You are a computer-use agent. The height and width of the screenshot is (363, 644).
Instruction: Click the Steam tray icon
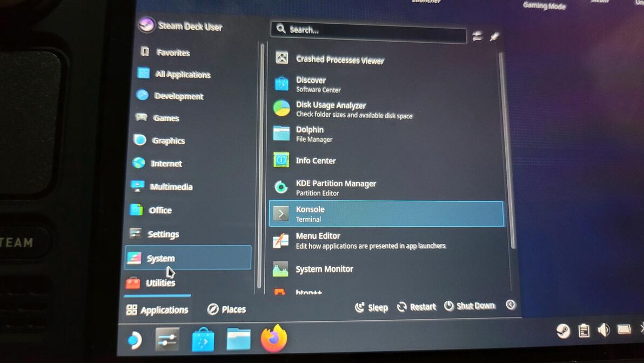[563, 331]
